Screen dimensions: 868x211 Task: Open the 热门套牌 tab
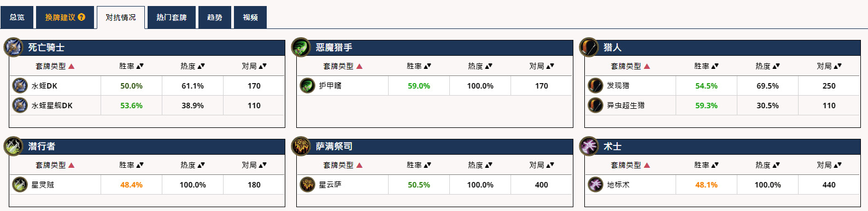pyautogui.click(x=172, y=17)
